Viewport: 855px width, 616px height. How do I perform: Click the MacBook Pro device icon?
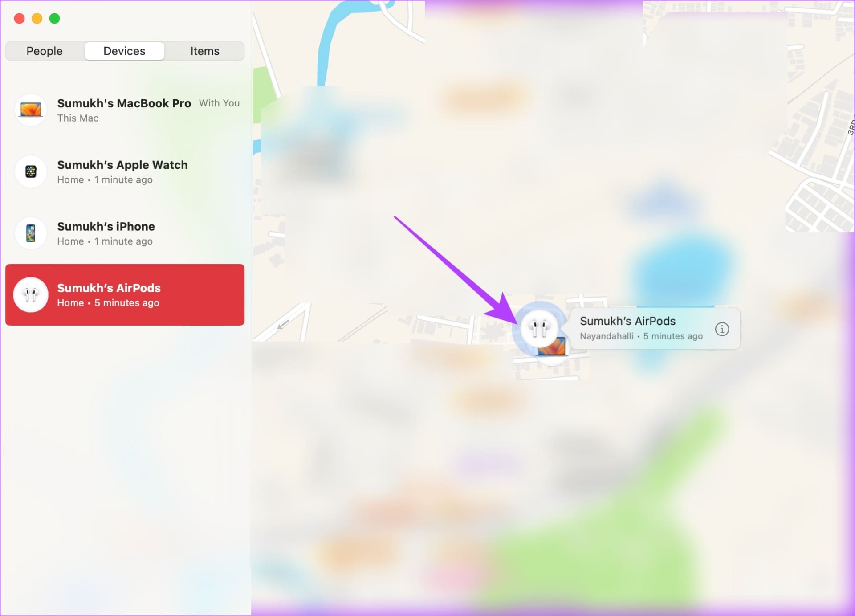31,110
